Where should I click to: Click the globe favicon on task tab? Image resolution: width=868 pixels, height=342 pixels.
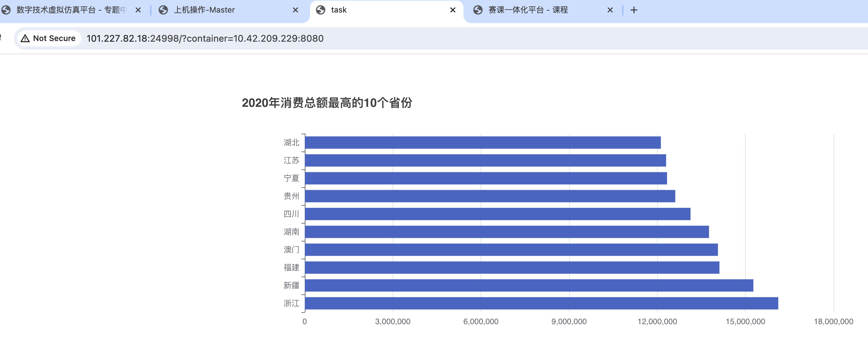coord(320,10)
